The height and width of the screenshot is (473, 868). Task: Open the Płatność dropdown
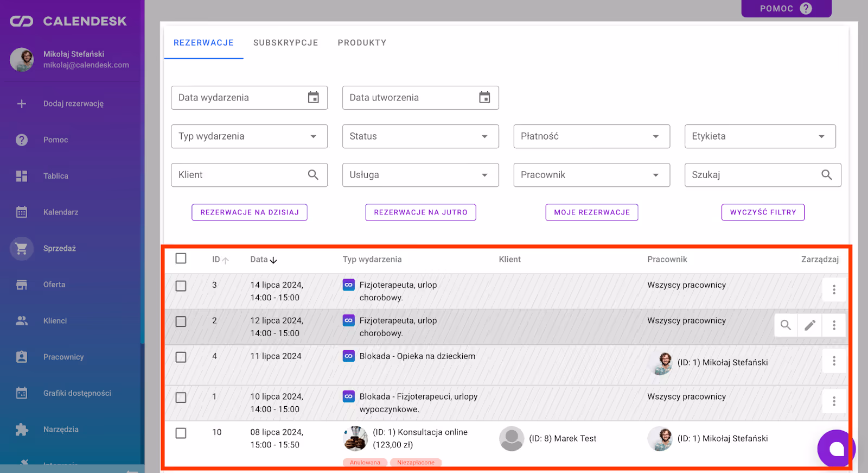(x=591, y=136)
